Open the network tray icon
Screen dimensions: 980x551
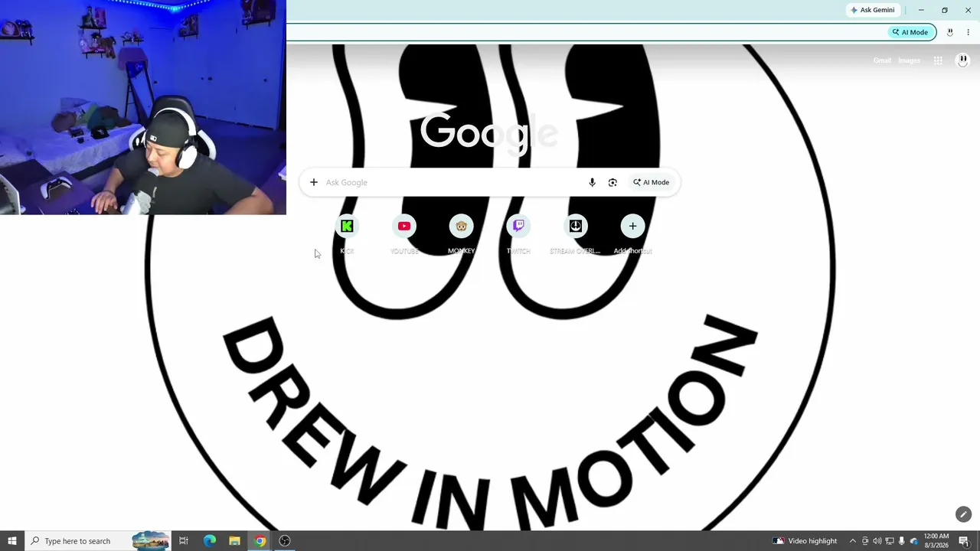[x=889, y=541]
